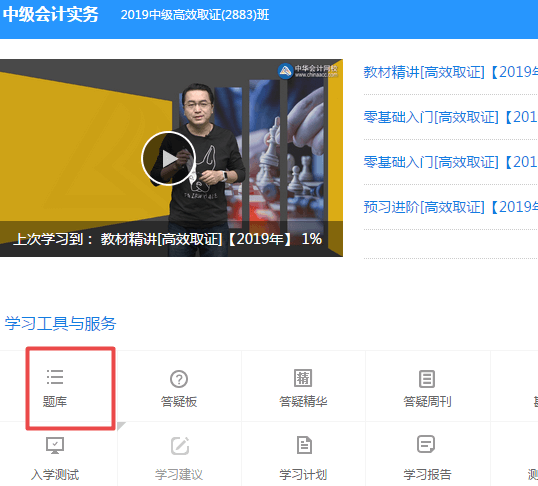Click the 2019中级高效取证(2883)班 class name
The image size is (538, 486).
[195, 15]
